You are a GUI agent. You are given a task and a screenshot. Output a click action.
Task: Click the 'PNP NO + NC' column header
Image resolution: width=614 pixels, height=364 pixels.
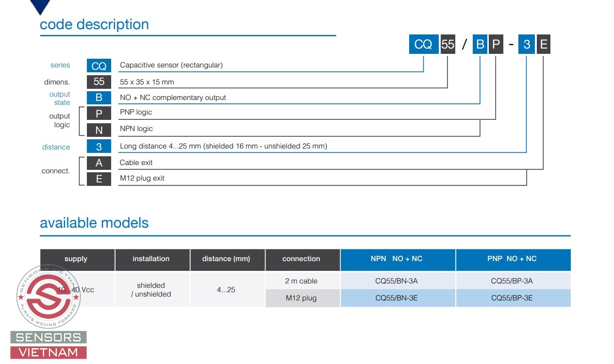(x=513, y=259)
